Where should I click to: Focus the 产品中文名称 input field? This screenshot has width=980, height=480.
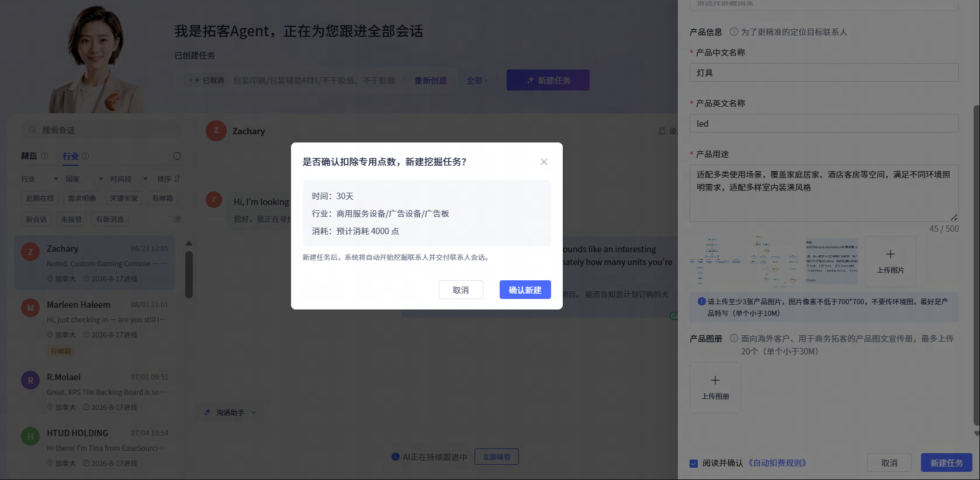pyautogui.click(x=824, y=72)
